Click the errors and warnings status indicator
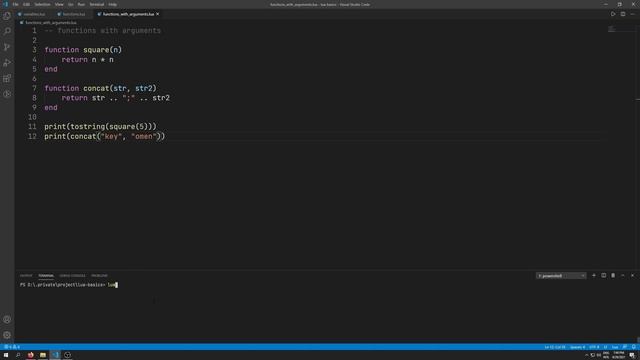Image resolution: width=640 pixels, height=360 pixels. click(x=12, y=347)
